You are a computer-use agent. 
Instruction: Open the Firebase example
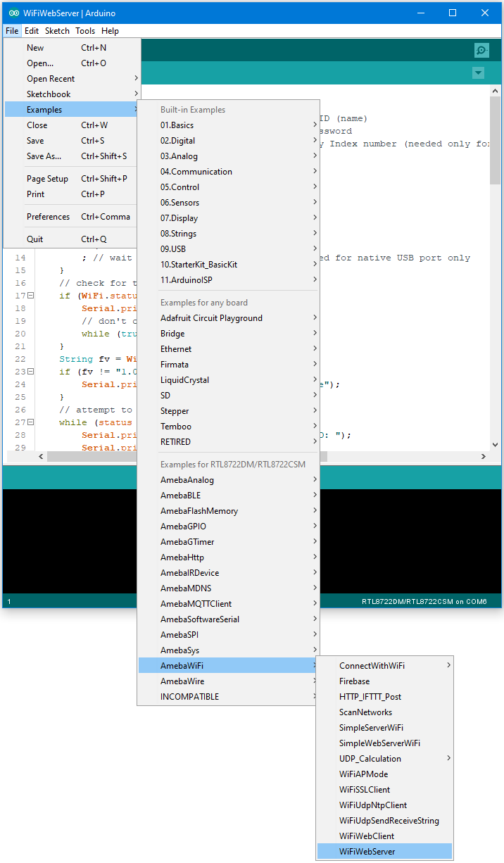(384, 681)
